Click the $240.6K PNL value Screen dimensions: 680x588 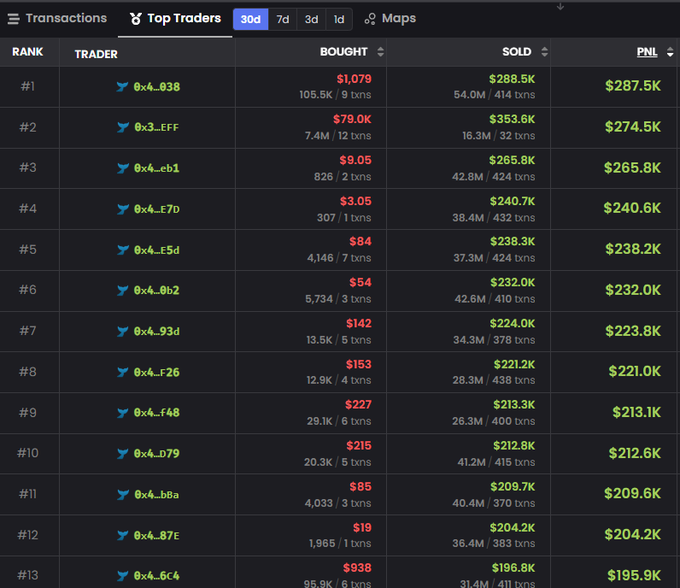pyautogui.click(x=632, y=208)
